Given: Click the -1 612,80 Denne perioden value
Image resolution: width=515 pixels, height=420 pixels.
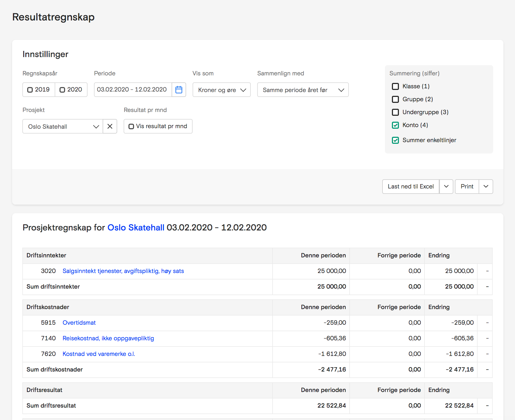Looking at the screenshot, I should point(332,354).
